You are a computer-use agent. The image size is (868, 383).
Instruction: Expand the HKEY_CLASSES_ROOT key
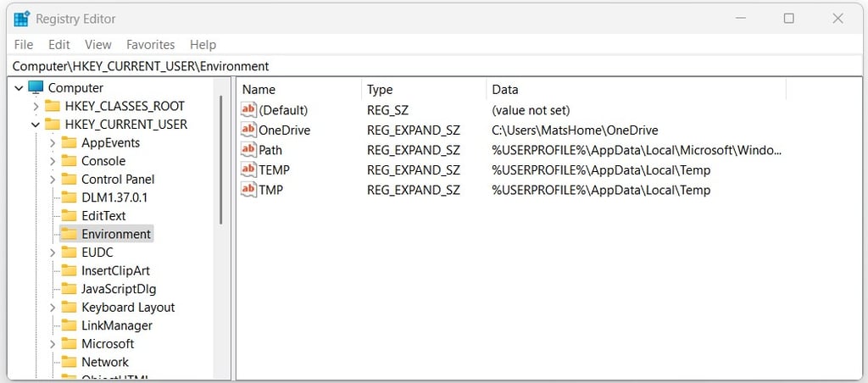click(x=36, y=106)
